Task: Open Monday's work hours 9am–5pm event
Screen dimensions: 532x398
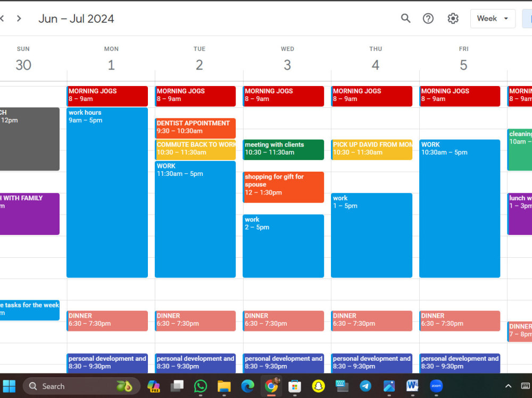Action: point(107,192)
